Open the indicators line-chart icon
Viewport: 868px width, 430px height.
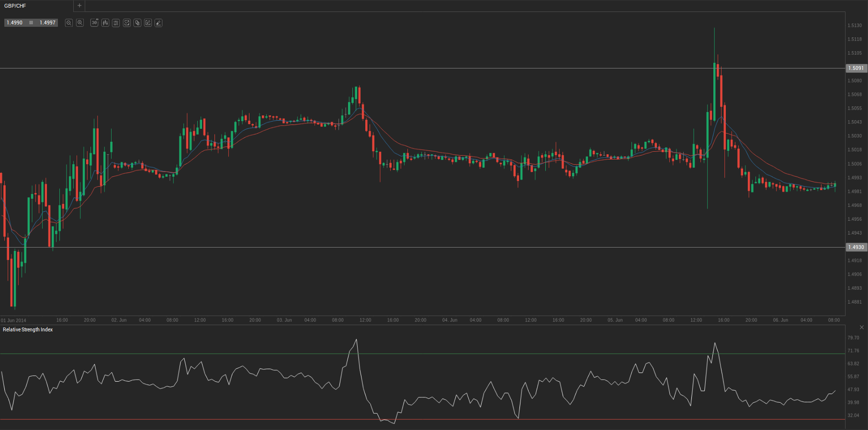click(127, 23)
